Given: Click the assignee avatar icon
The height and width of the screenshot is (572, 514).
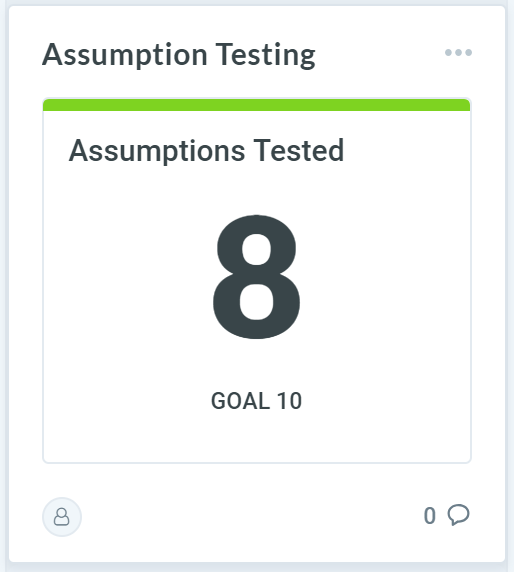Looking at the screenshot, I should point(62,517).
